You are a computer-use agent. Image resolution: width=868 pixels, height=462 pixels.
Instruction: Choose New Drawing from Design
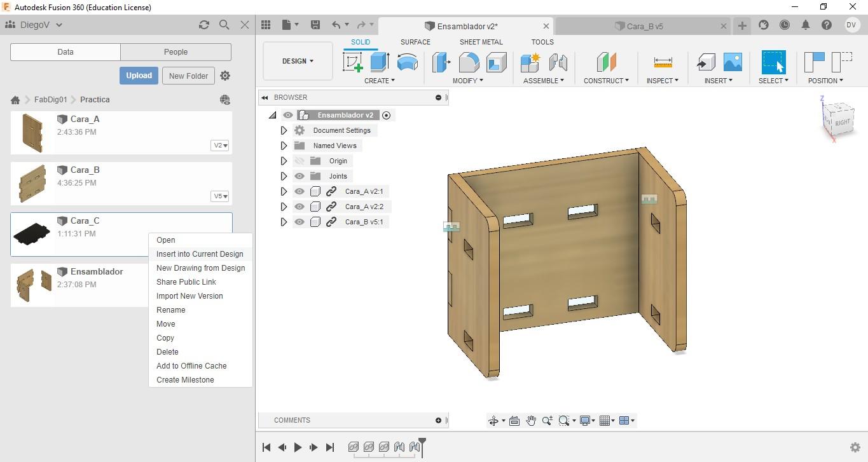point(200,268)
